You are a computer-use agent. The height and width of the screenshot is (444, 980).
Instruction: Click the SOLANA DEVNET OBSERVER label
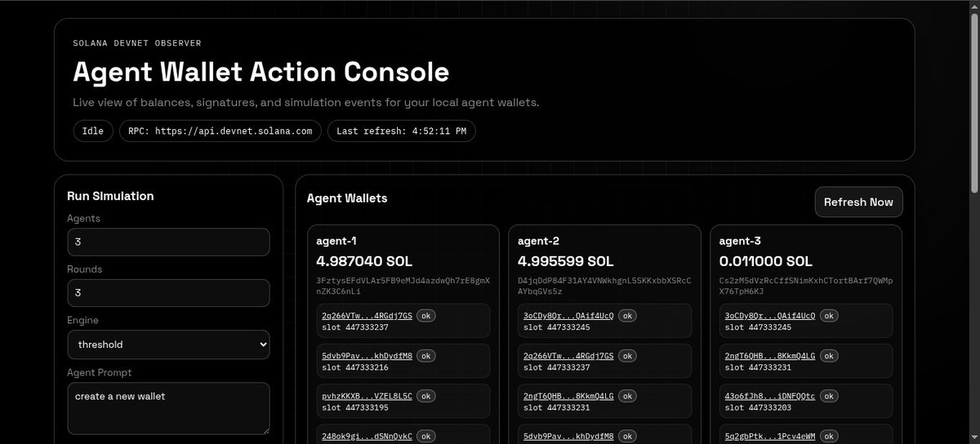tap(137, 42)
